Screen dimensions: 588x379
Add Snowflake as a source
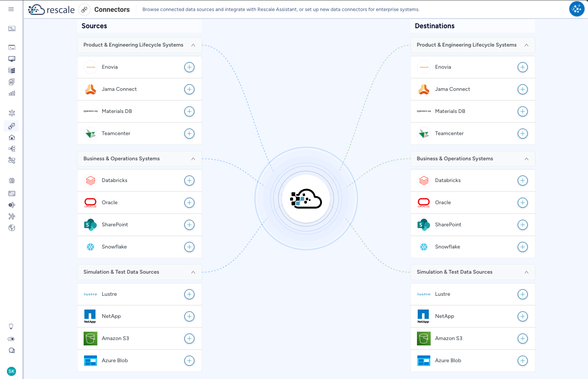click(x=189, y=247)
